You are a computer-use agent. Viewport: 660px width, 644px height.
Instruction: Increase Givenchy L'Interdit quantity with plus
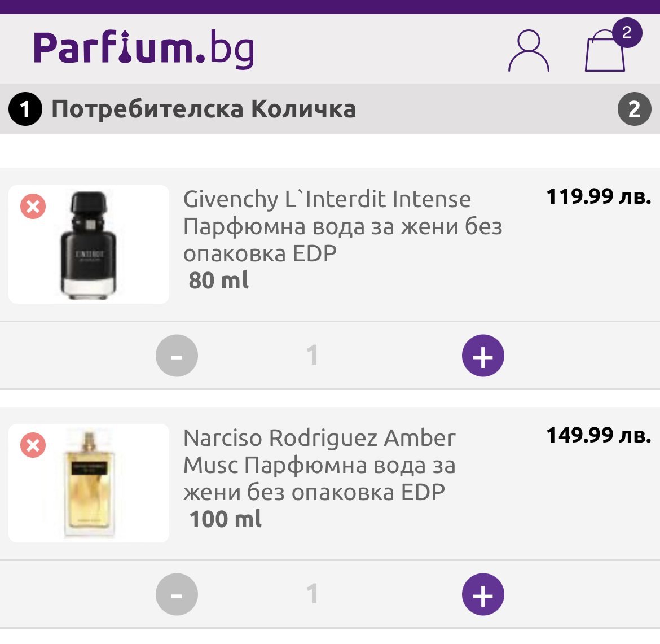pyautogui.click(x=483, y=356)
